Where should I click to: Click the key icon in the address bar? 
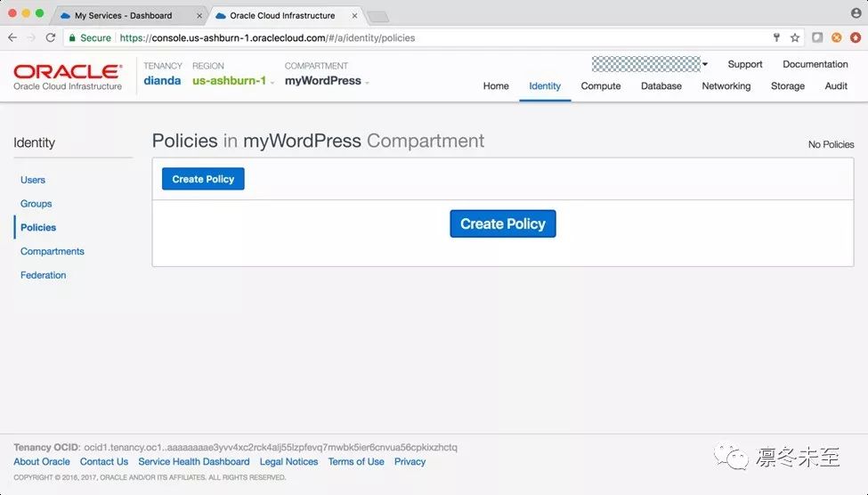click(x=776, y=37)
